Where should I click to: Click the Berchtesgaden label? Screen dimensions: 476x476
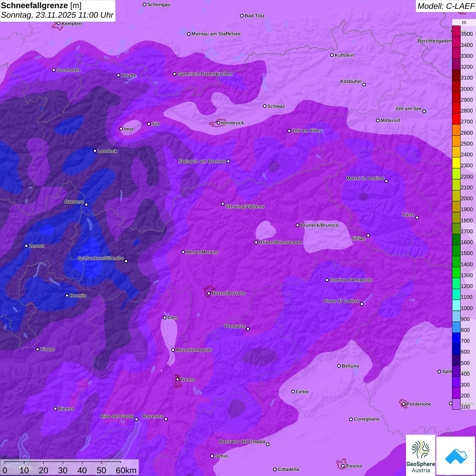[x=435, y=41]
